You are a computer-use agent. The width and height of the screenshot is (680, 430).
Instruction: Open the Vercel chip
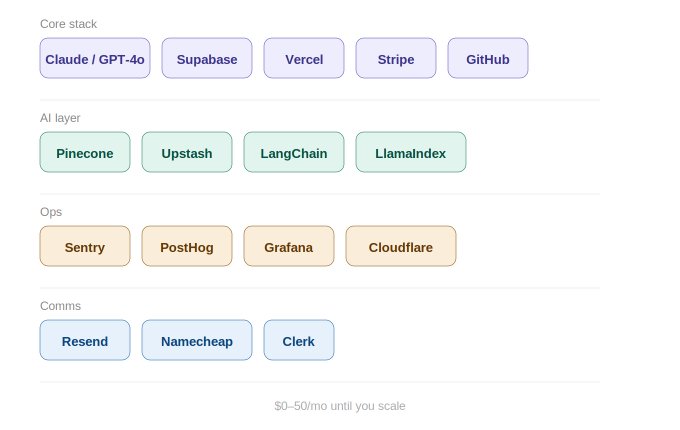[x=304, y=59]
